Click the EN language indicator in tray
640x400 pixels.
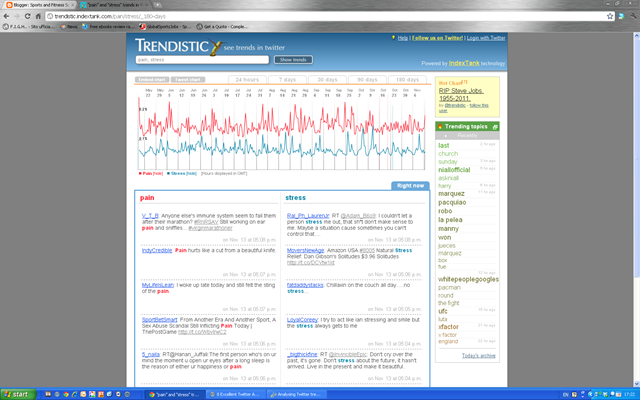[565, 395]
